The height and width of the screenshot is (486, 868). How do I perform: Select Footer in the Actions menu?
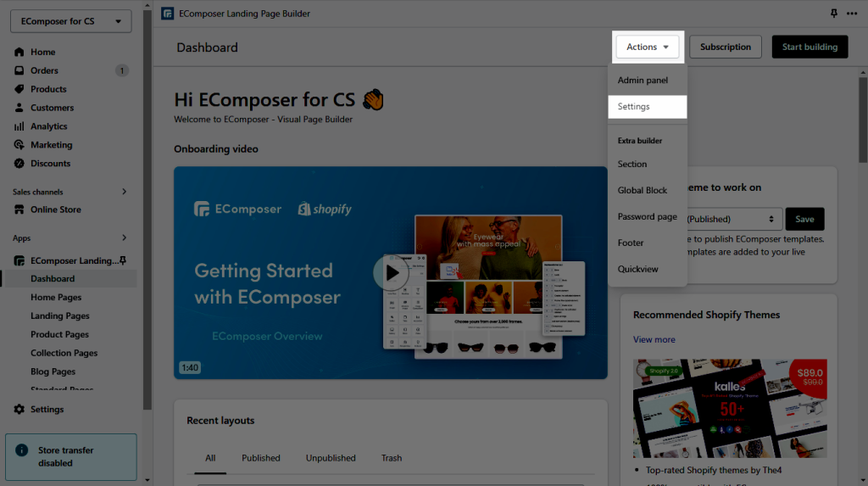click(631, 243)
